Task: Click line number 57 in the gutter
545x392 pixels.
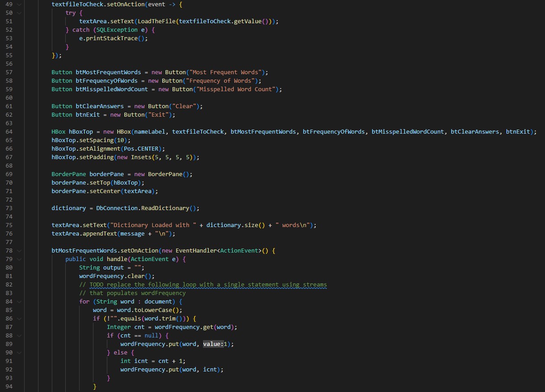Action: pyautogui.click(x=9, y=72)
